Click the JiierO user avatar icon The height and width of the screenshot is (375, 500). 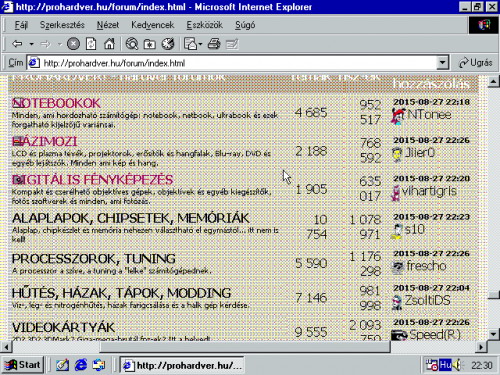397,155
